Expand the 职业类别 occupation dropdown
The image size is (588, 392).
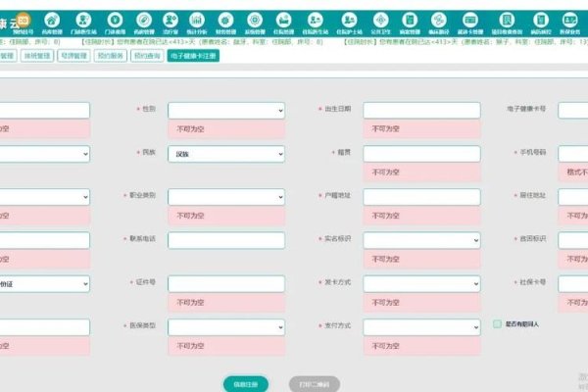pyautogui.click(x=226, y=197)
